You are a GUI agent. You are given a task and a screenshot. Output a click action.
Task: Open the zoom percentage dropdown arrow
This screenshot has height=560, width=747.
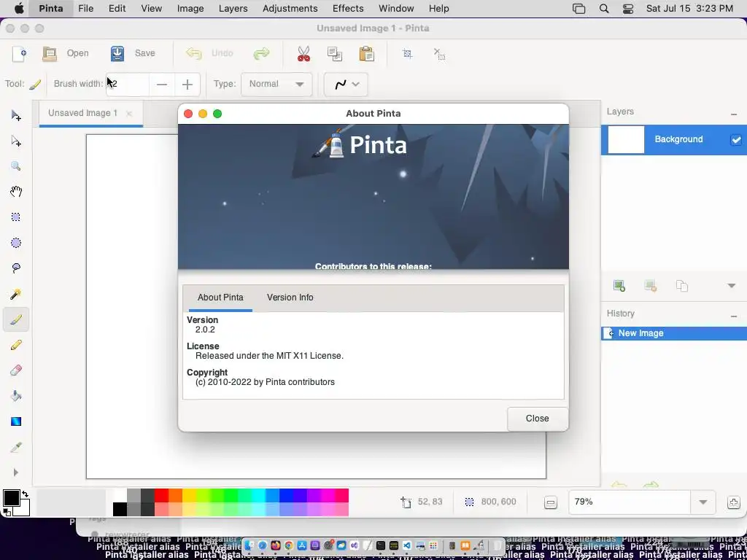point(703,502)
